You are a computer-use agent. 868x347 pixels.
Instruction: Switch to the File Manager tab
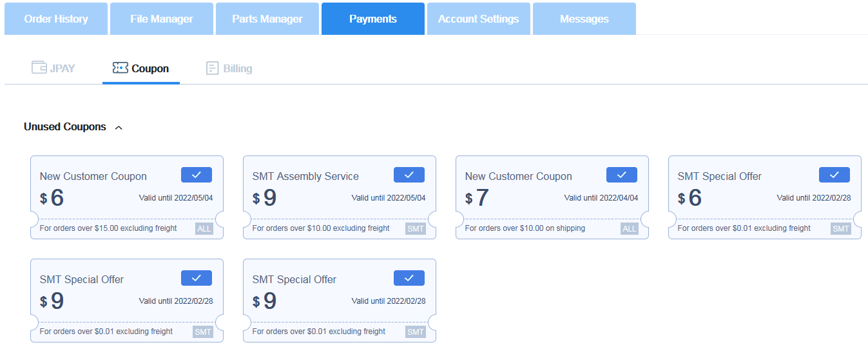161,19
